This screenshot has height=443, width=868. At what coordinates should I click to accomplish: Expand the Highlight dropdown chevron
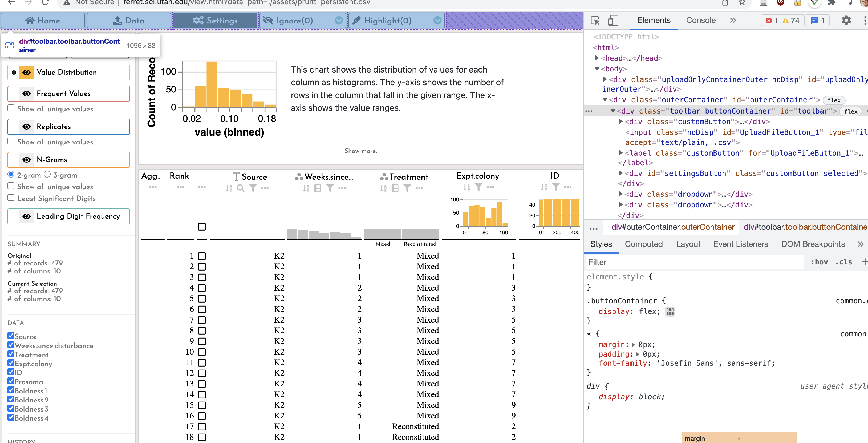click(437, 21)
